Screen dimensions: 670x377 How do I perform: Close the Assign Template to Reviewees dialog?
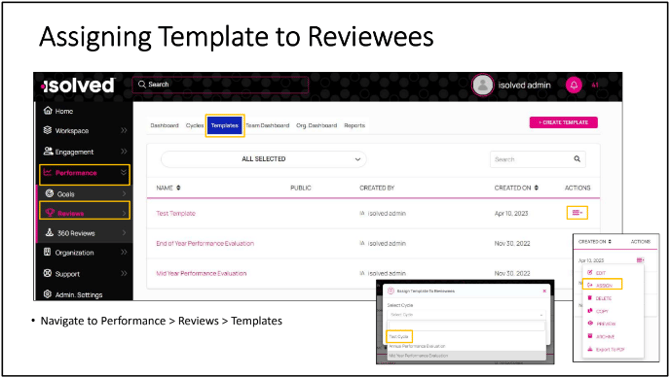(544, 291)
